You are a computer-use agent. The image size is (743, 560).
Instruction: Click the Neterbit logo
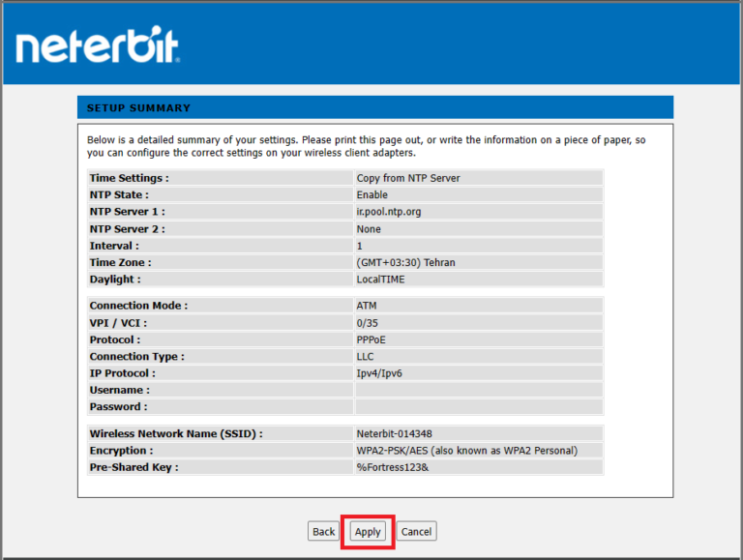tap(97, 46)
